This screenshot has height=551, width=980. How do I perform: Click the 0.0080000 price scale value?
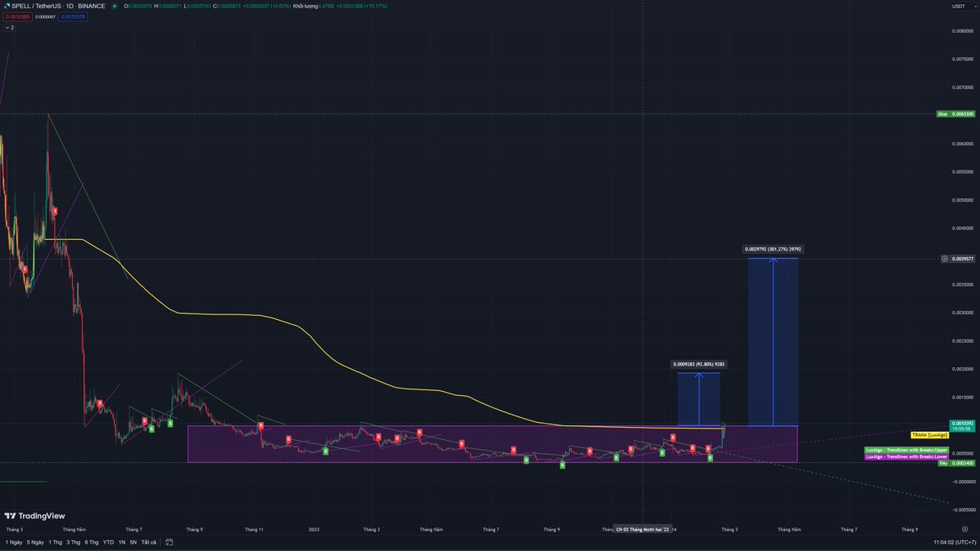(962, 31)
